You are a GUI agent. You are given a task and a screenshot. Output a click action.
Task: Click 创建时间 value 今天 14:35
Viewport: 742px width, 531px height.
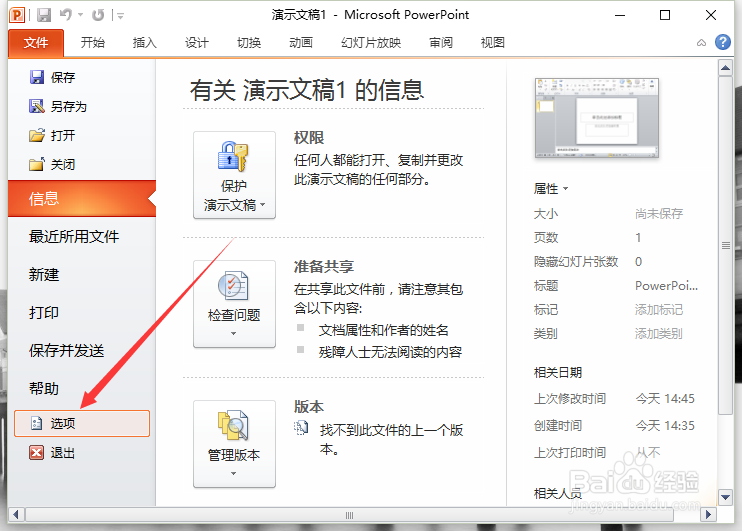tap(665, 425)
